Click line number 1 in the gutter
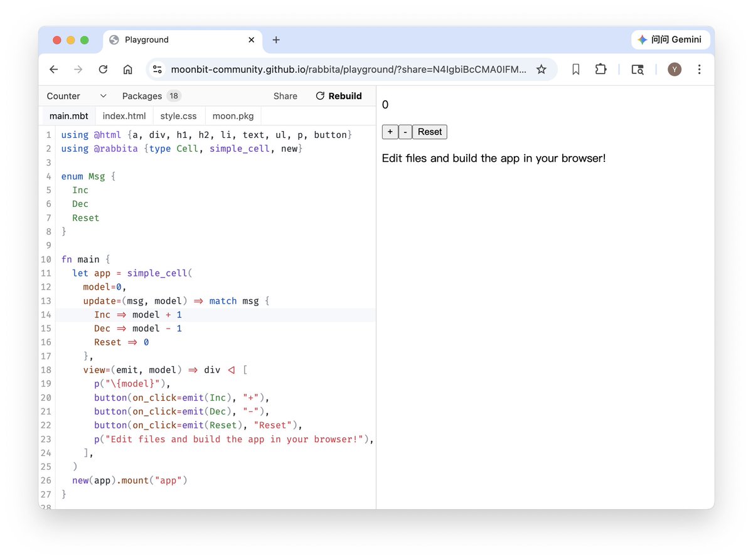 click(x=48, y=135)
